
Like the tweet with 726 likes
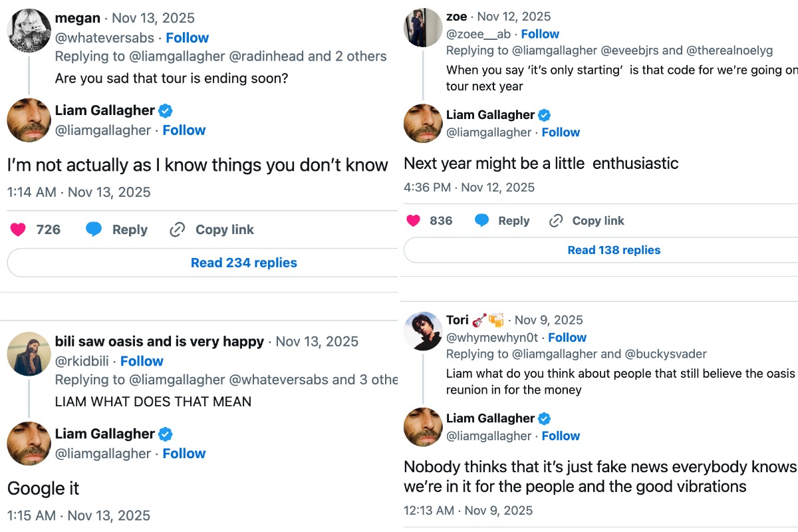(x=19, y=229)
